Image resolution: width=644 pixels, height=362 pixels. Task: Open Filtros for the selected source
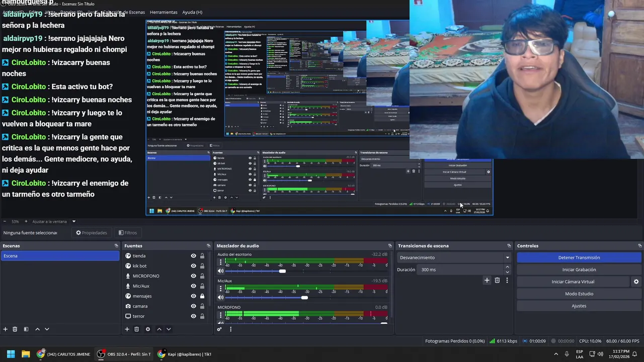(128, 233)
